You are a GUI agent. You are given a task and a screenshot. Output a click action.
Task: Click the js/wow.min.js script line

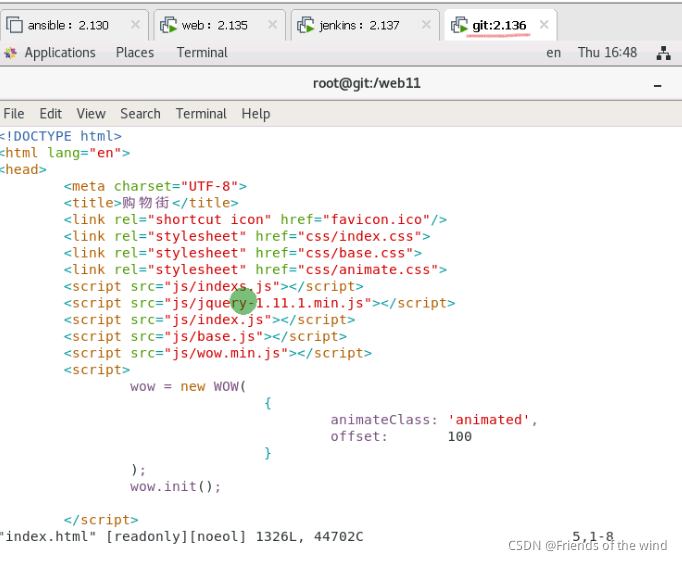coord(217,353)
